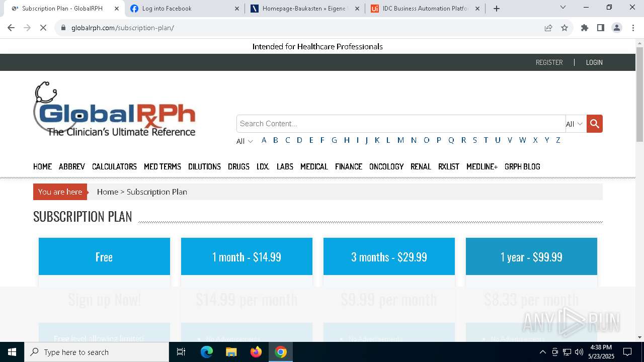Open the RXLIST menu
The width and height of the screenshot is (644, 362).
coord(449,166)
